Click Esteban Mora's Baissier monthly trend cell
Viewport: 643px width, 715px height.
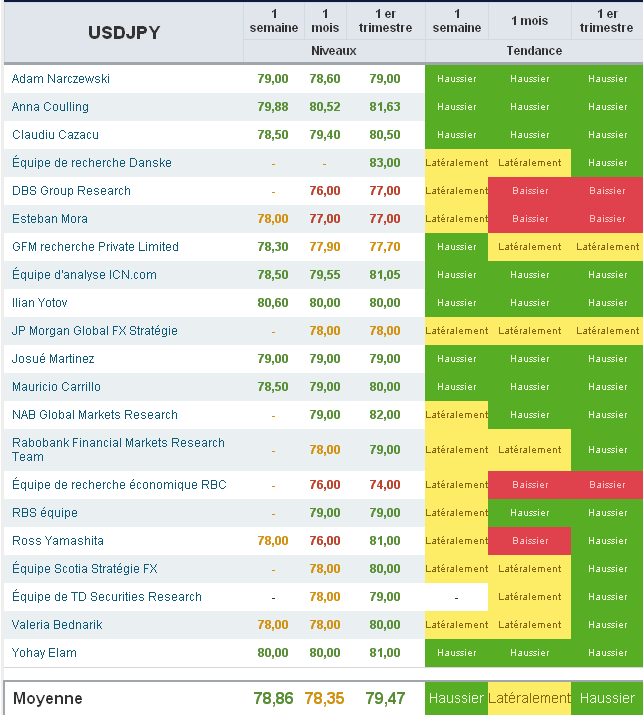click(529, 219)
